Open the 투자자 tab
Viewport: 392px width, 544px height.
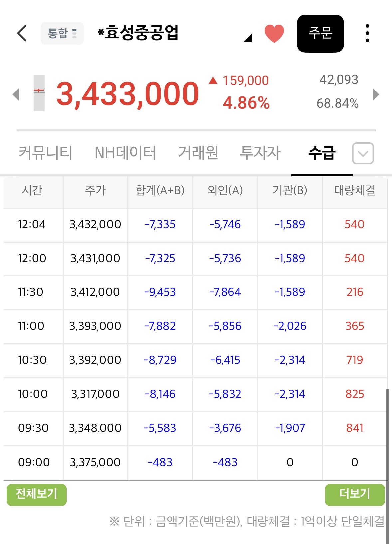(260, 153)
